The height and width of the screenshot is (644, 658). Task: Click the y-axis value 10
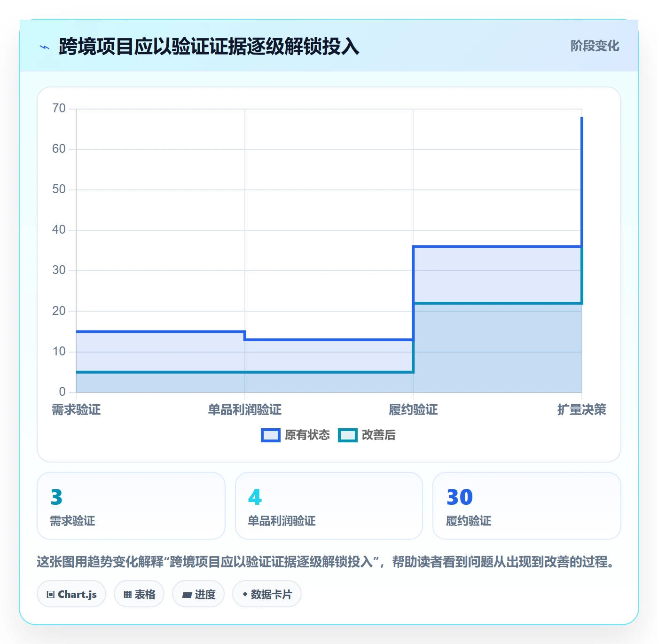59,352
